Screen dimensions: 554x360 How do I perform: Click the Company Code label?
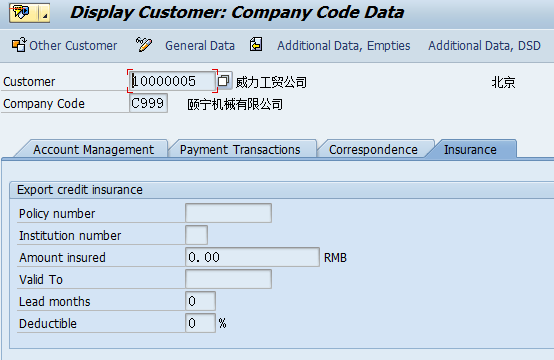point(44,104)
